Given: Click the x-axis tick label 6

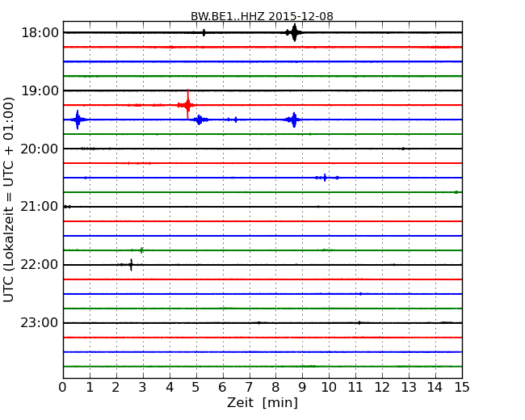Looking at the screenshot, I should point(222,387).
